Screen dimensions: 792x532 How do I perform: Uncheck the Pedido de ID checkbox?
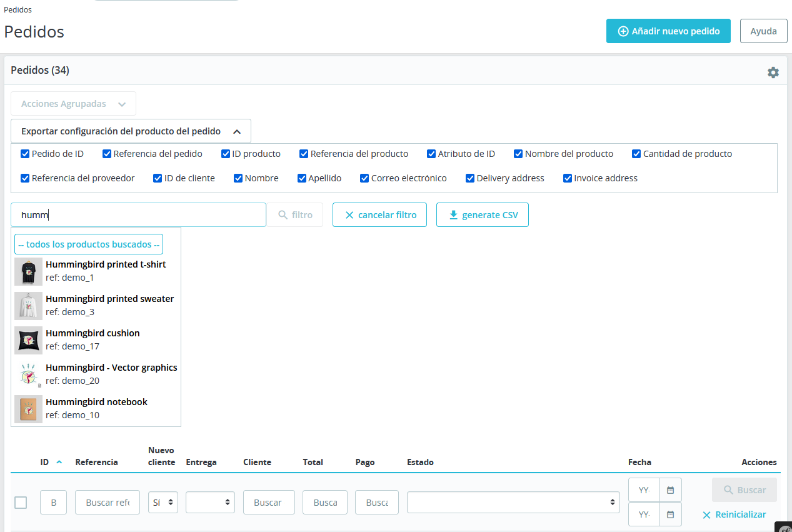25,154
